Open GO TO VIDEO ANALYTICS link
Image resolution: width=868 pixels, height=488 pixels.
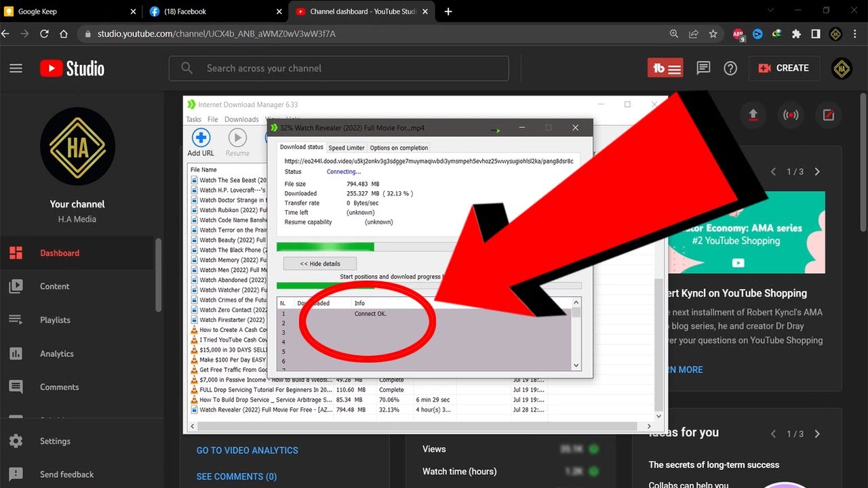[x=247, y=450]
